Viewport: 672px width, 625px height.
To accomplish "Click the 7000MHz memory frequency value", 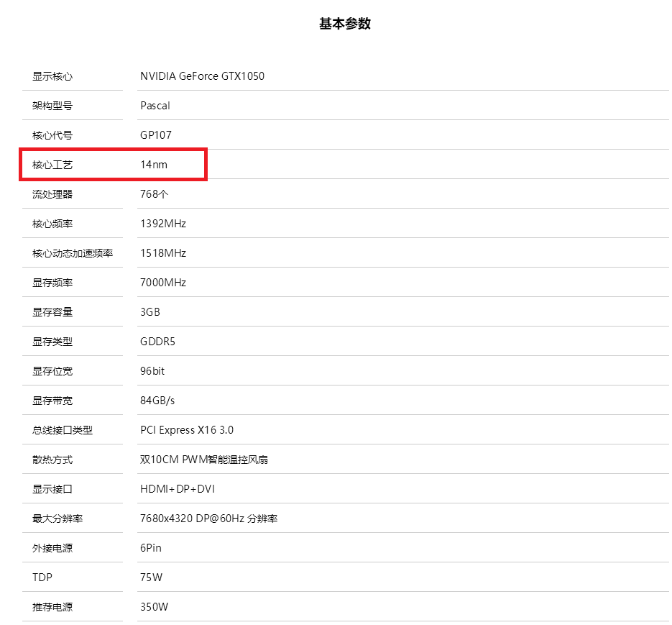I will (163, 283).
